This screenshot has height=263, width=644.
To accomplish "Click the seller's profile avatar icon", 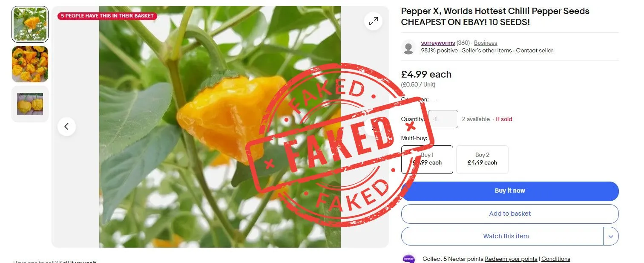I will pos(408,47).
